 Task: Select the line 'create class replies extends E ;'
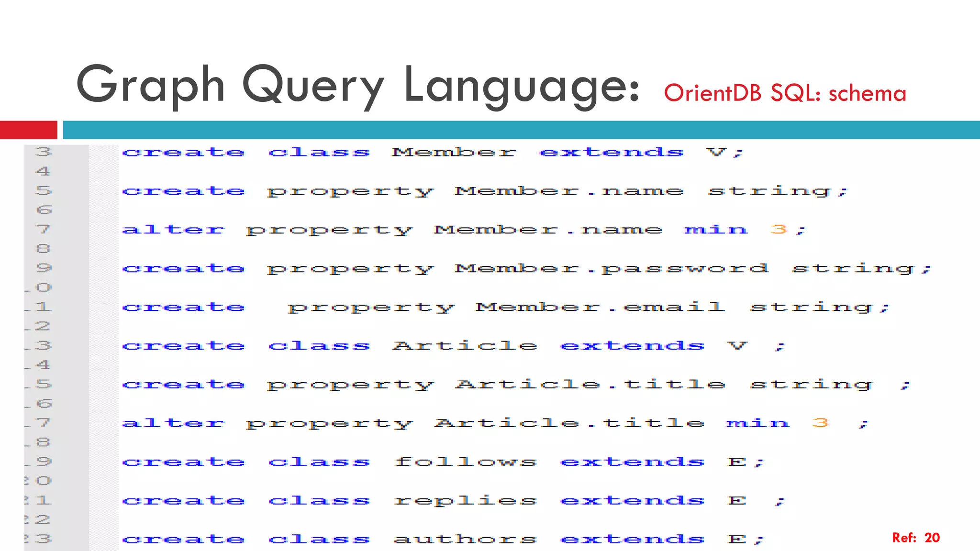[454, 501]
